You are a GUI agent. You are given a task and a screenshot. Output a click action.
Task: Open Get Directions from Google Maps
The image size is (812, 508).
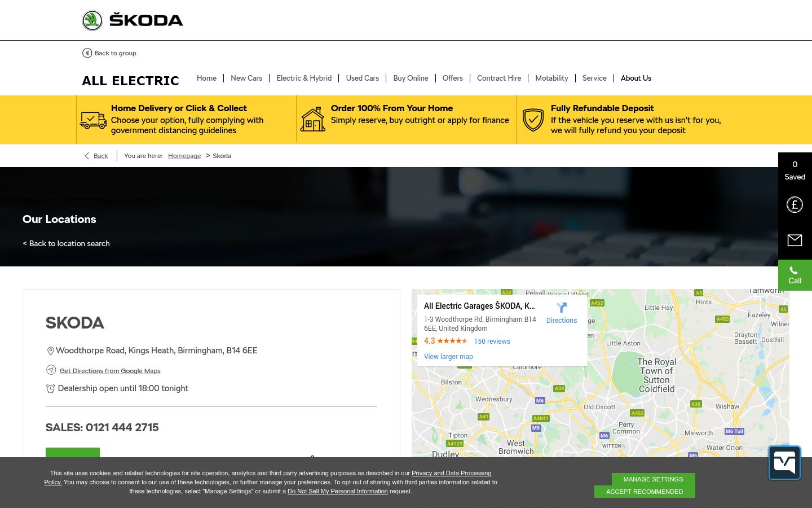click(x=110, y=371)
